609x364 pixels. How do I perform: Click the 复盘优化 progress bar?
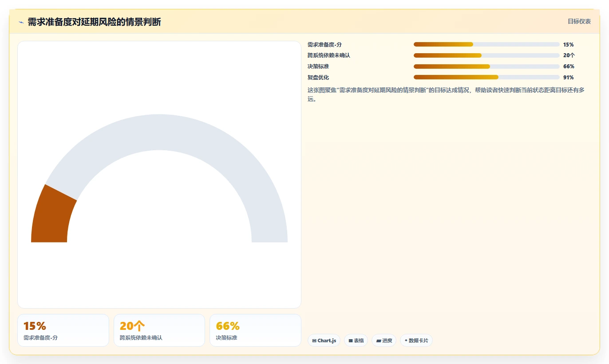(x=486, y=77)
